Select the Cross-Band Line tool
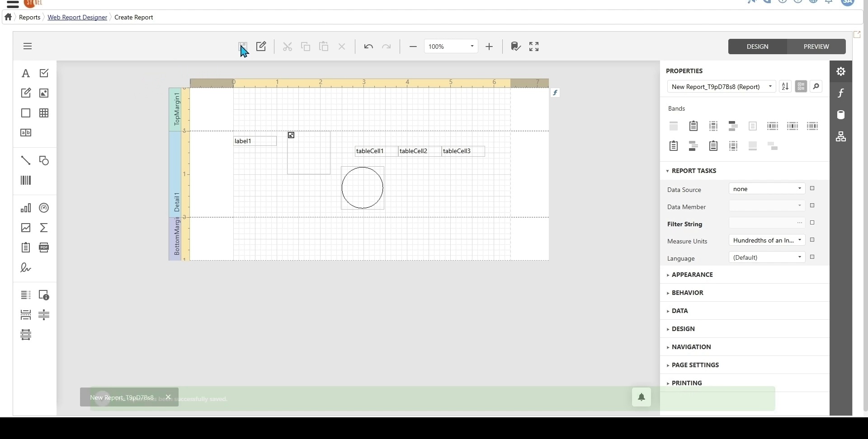This screenshot has width=868, height=439. (x=44, y=315)
